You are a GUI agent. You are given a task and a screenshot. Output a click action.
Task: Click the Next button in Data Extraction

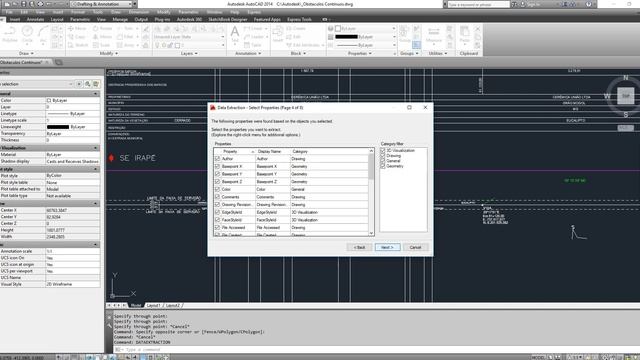(387, 247)
